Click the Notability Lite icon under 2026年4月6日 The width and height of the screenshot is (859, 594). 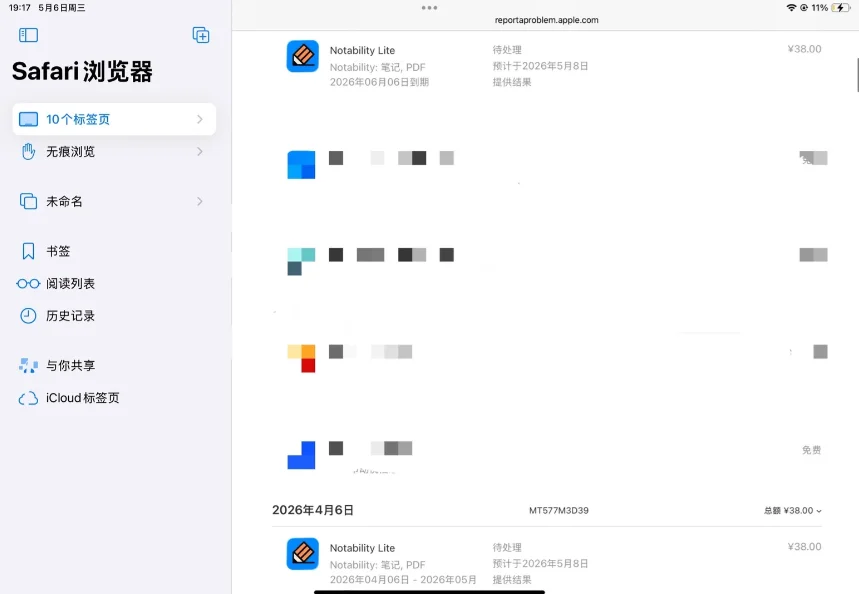pyautogui.click(x=302, y=553)
